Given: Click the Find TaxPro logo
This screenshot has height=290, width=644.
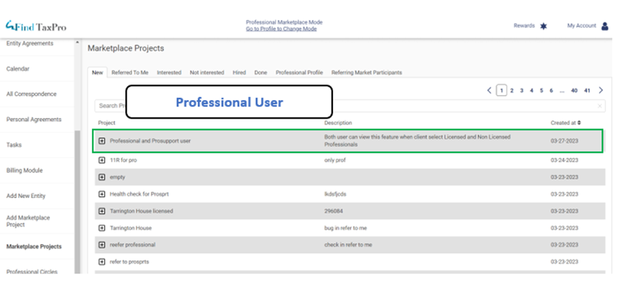Looking at the screenshot, I should 36,26.
